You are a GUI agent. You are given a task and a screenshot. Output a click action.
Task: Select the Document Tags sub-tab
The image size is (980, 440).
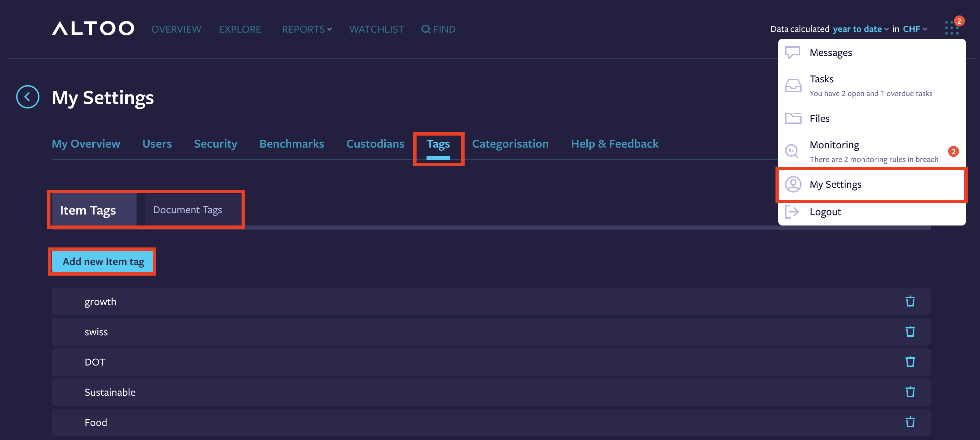[193, 210]
